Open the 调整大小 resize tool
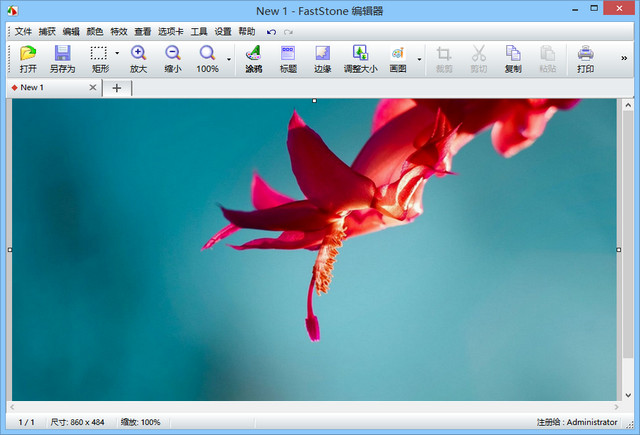This screenshot has width=640, height=435. [x=360, y=59]
